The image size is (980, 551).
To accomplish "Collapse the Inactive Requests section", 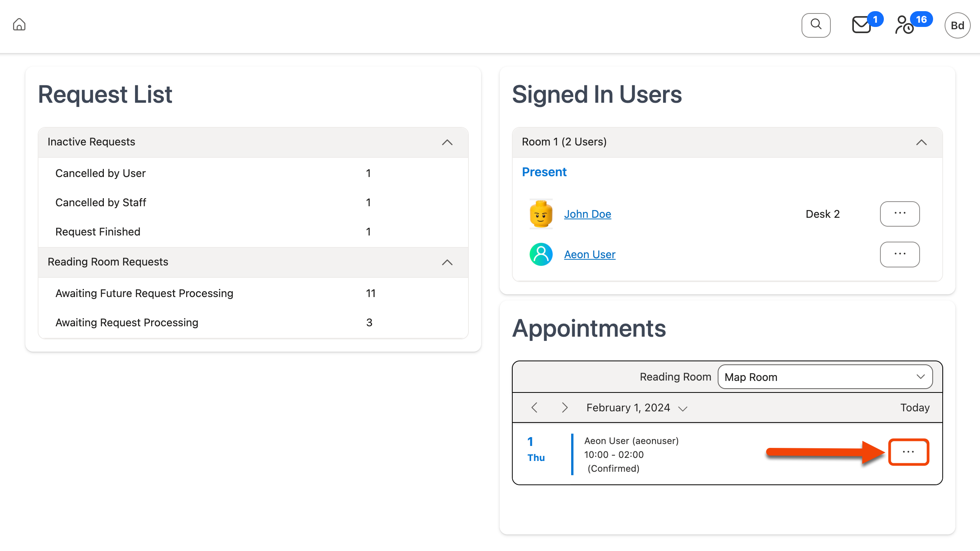I will (x=447, y=142).
